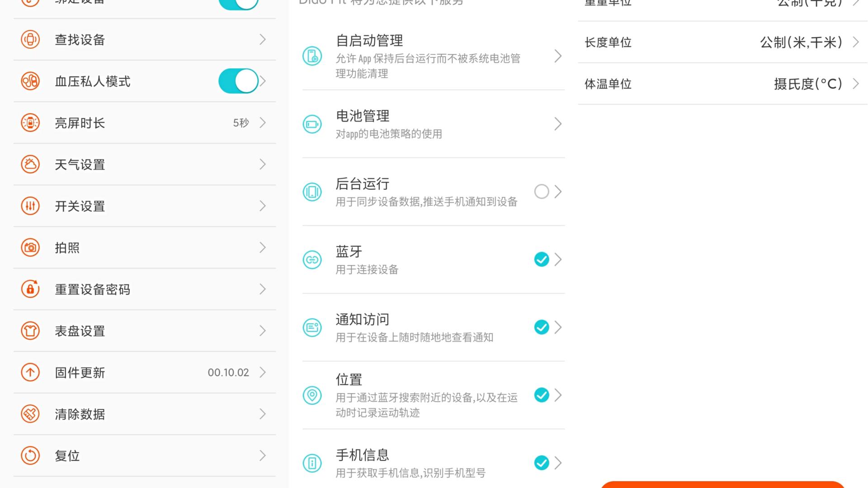Click the find device watch icon beside 查找设备

30,39
